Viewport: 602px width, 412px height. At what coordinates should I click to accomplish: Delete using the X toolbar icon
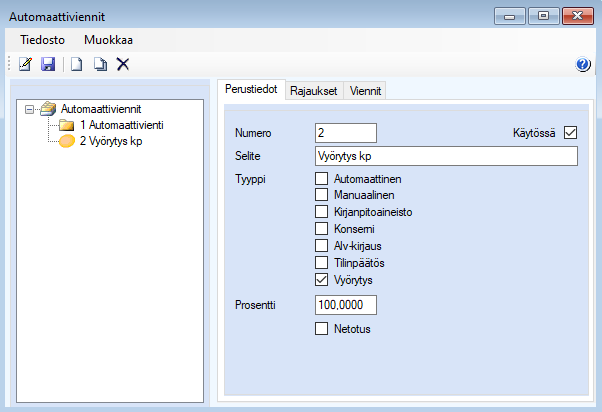(123, 64)
